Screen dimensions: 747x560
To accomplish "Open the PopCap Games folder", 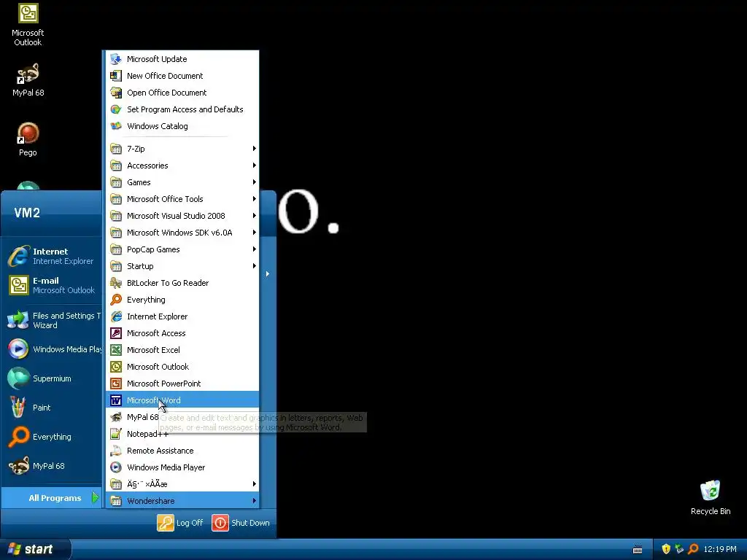I will pos(182,249).
